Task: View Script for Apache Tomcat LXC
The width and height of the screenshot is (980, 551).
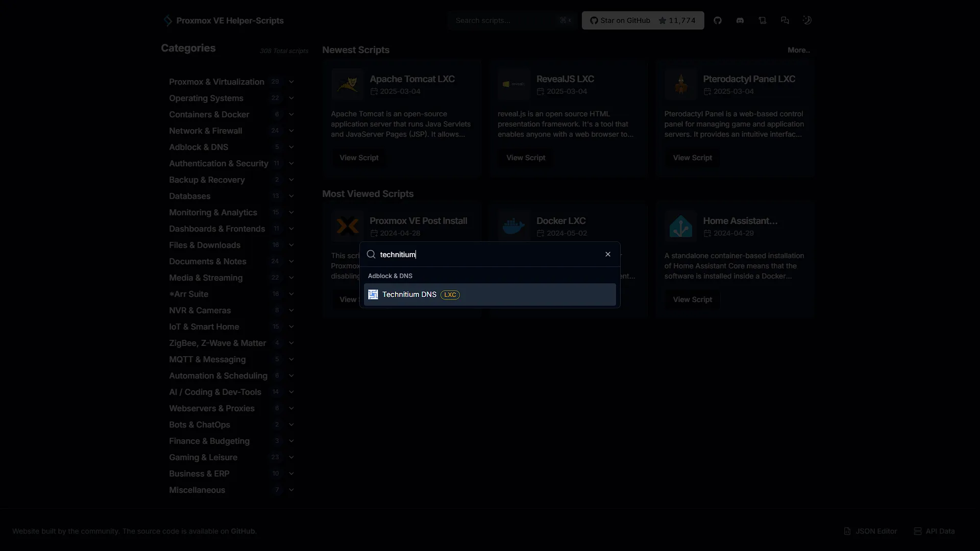Action: tap(359, 158)
